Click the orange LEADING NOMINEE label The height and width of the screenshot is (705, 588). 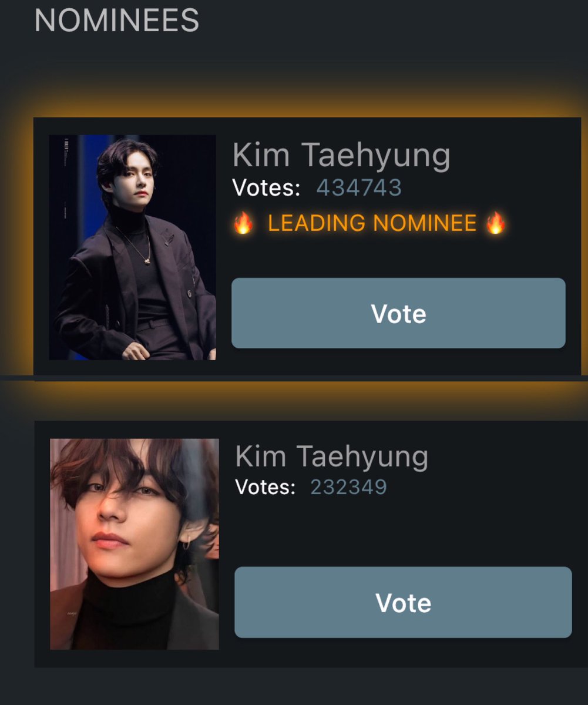(x=372, y=223)
